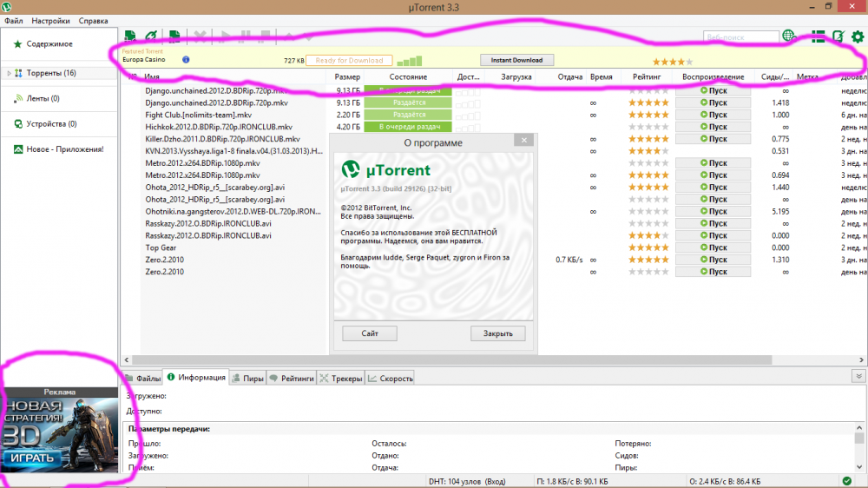Viewport: 868px width, 488px height.
Task: Click the Add Torrent toolbar icon
Action: coord(130,36)
